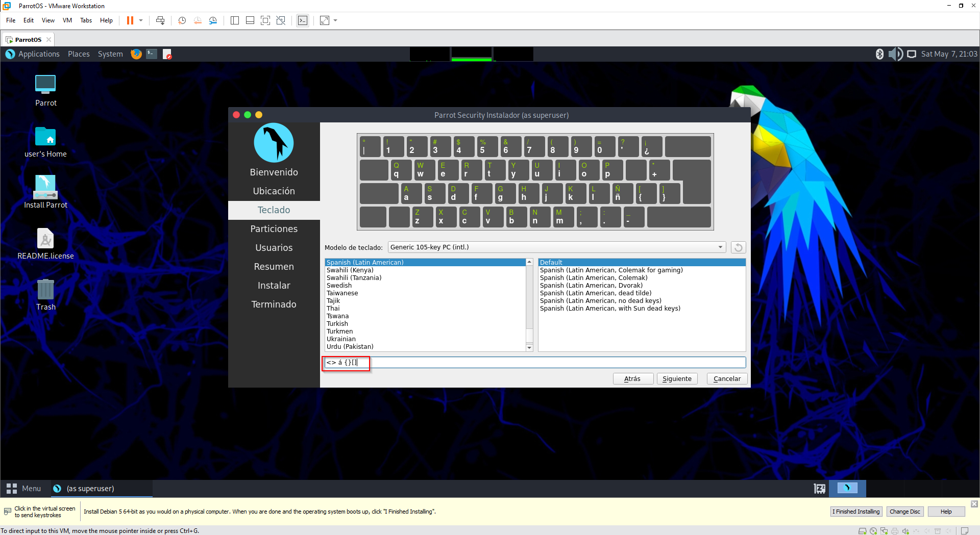This screenshot has width=980, height=535.
Task: Toggle VMware thumbnail bar icon
Action: [250, 20]
